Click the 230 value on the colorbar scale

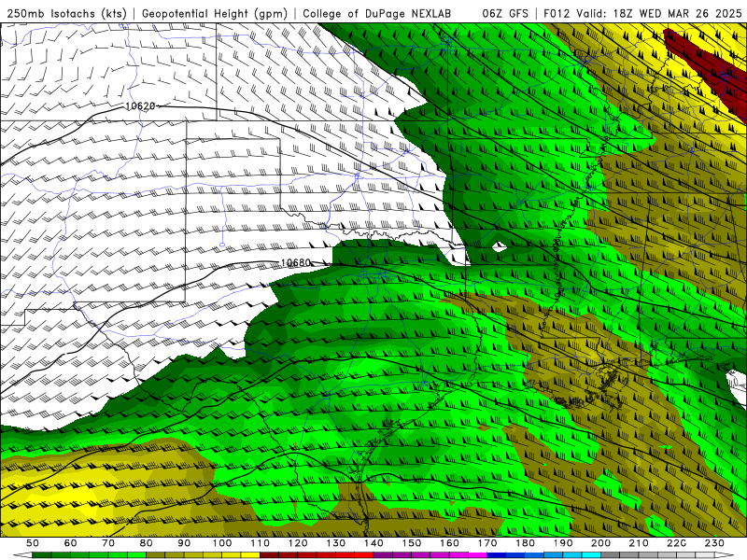point(714,543)
